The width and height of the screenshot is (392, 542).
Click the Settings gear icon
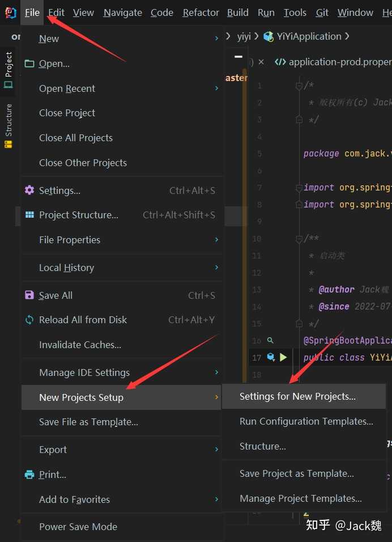(29, 190)
